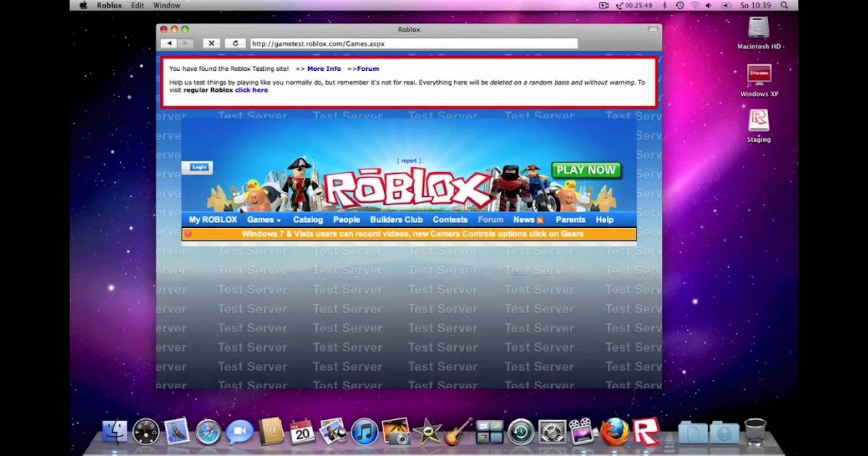Viewport: 868px width, 456px height.
Task: Open the Window menu
Action: (167, 5)
